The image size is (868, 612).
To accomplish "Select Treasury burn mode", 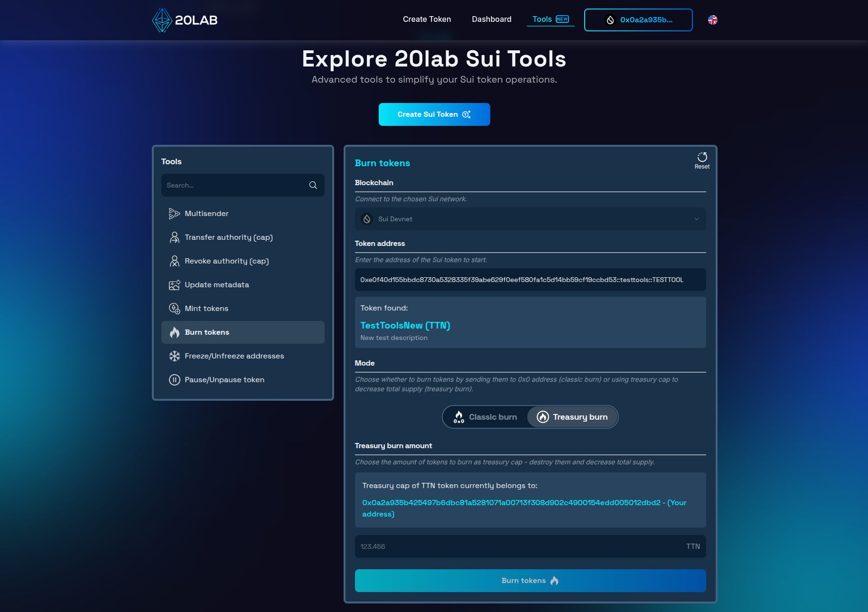I will [x=572, y=417].
